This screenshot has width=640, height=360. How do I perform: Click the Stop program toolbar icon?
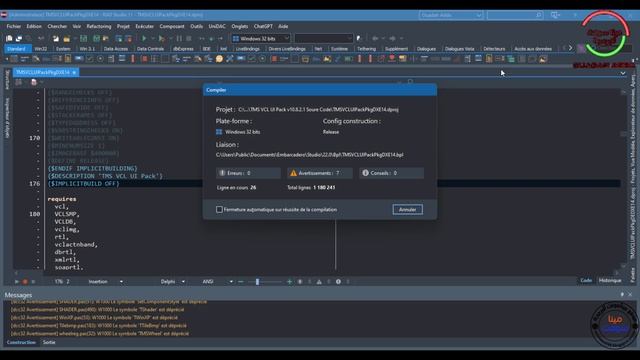click(x=189, y=38)
